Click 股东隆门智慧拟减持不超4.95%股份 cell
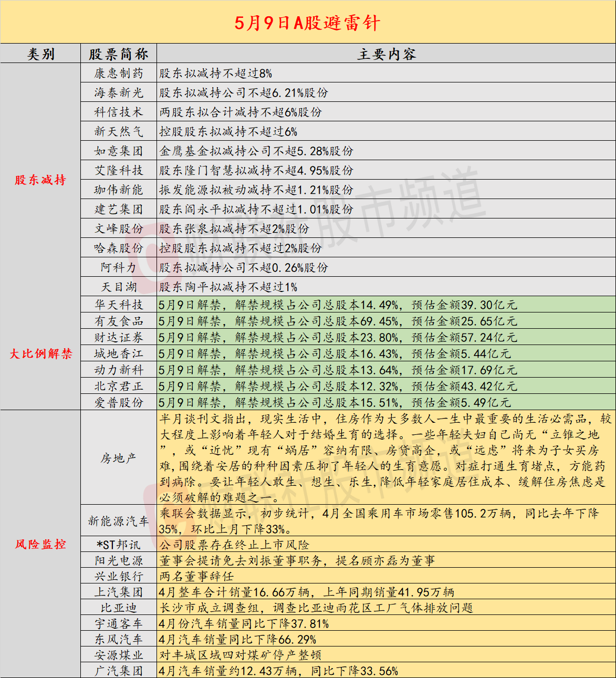 (386, 170)
